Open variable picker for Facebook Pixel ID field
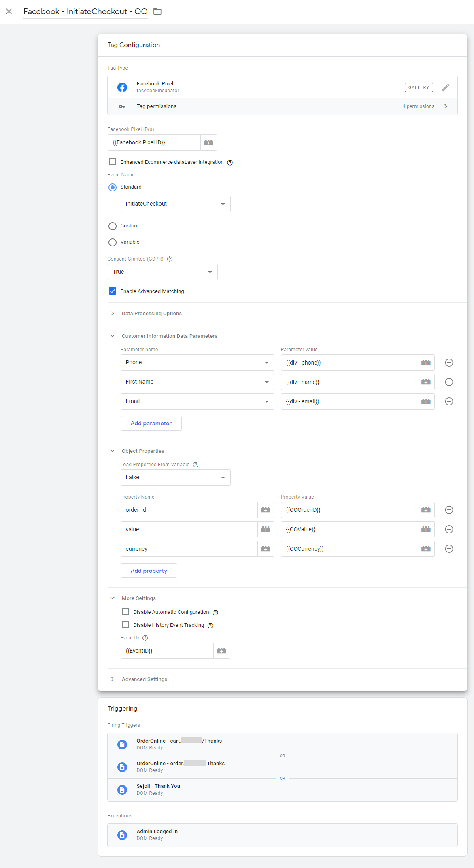The width and height of the screenshot is (474, 868). [208, 142]
